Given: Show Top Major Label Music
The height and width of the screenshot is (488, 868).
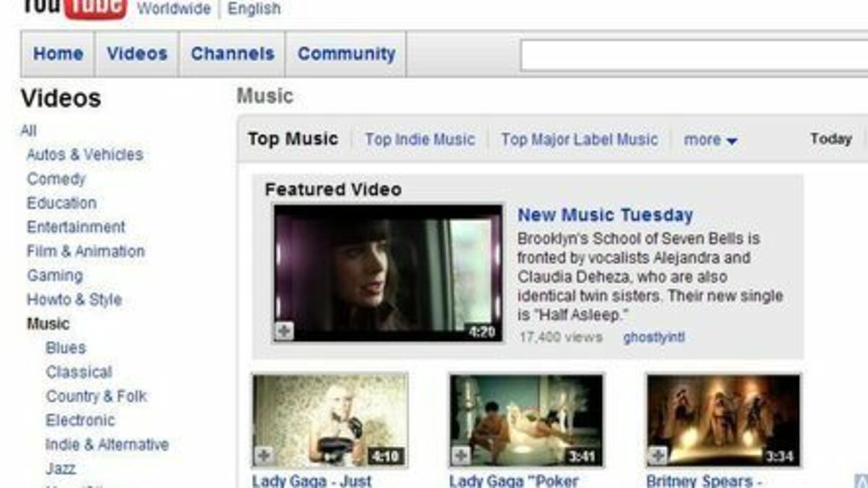Looking at the screenshot, I should point(579,140).
